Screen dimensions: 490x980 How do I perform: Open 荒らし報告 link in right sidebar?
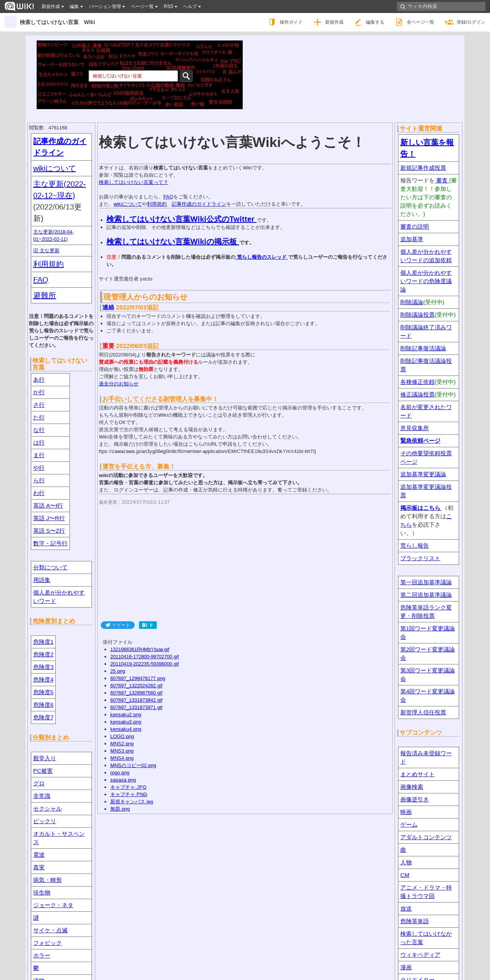pos(414,546)
